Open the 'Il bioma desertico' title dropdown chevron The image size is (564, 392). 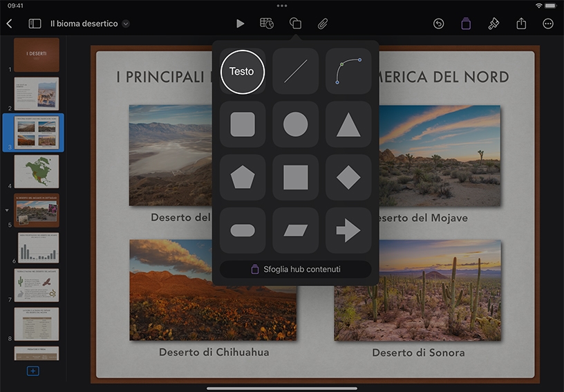[x=126, y=24]
